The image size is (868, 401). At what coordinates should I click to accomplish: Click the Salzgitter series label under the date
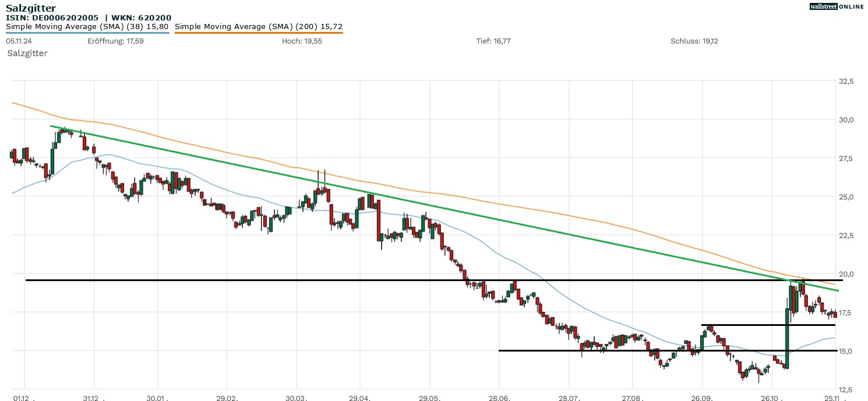click(27, 53)
